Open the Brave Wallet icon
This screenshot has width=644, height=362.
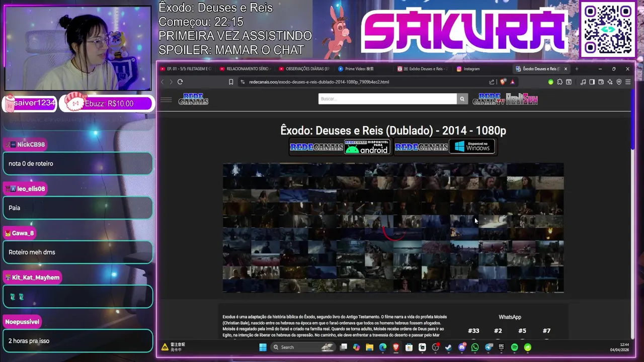(601, 82)
